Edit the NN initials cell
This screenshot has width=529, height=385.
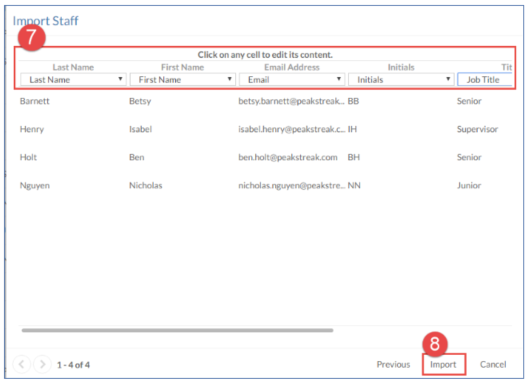pos(354,186)
